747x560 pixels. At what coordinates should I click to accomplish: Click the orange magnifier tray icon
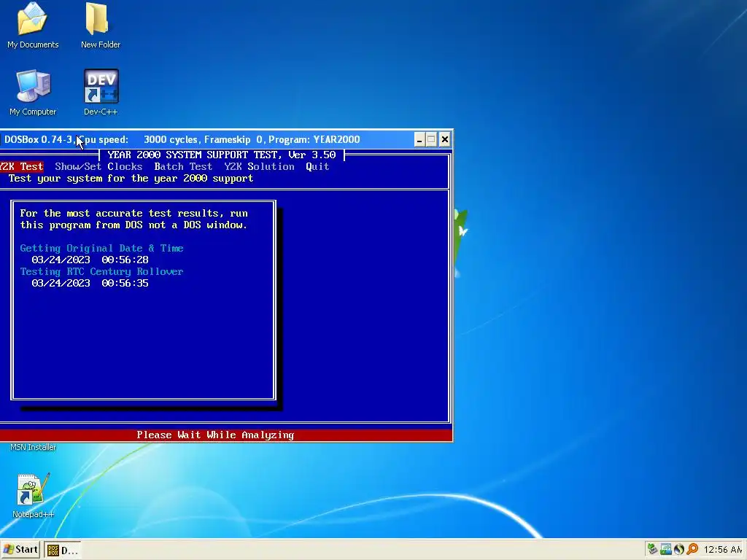point(692,549)
